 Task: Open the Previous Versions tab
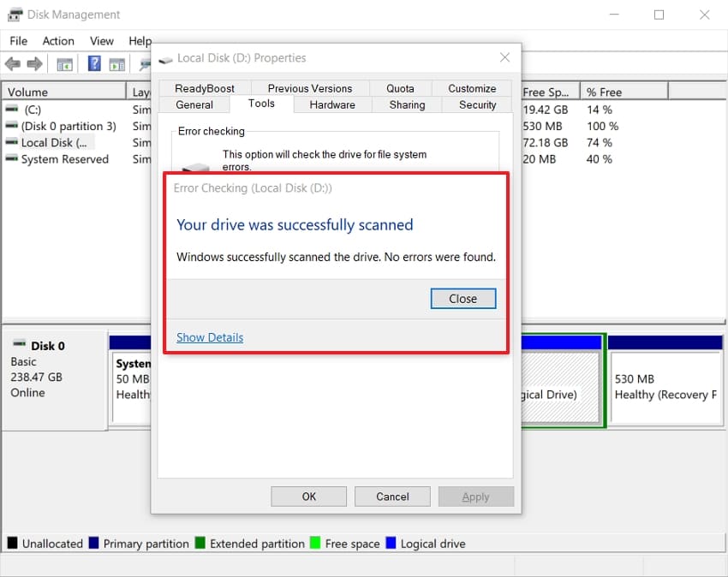(310, 87)
